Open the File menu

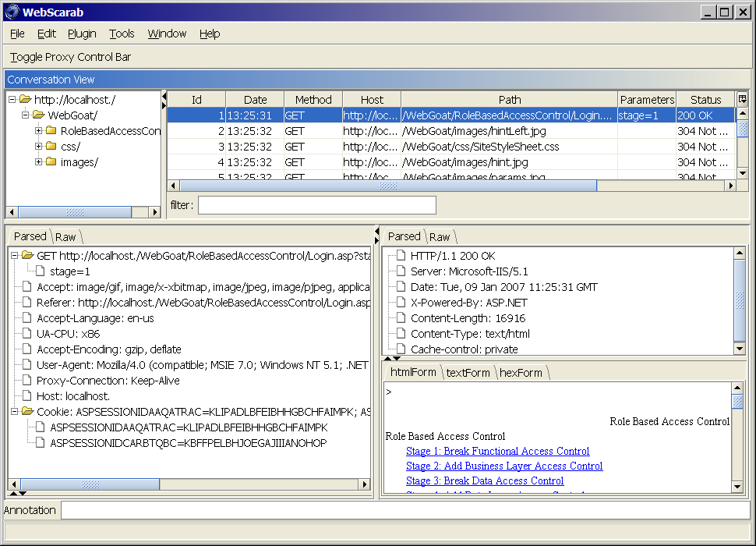coord(17,34)
